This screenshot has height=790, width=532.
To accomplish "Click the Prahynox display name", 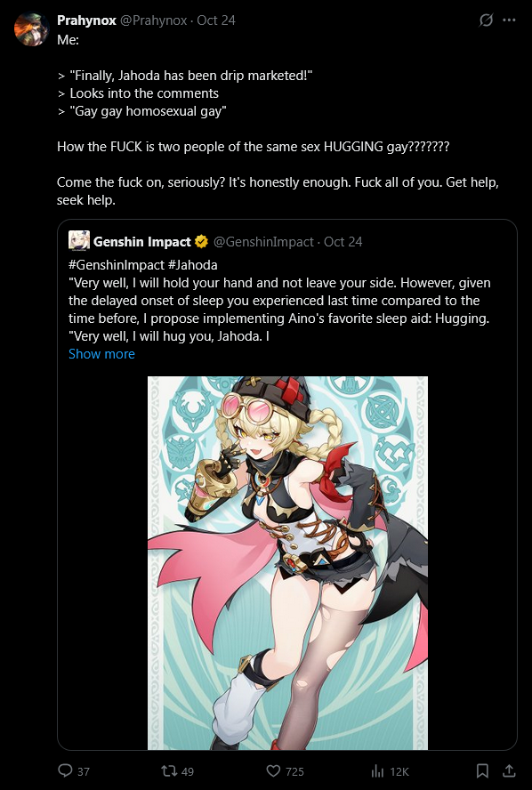I will click(86, 20).
